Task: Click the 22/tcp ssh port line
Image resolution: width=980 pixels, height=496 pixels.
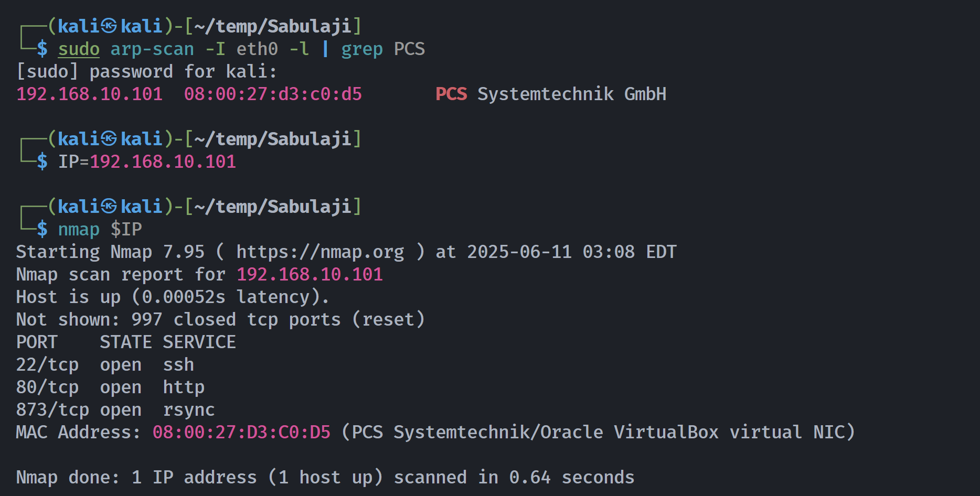Action: pyautogui.click(x=105, y=365)
